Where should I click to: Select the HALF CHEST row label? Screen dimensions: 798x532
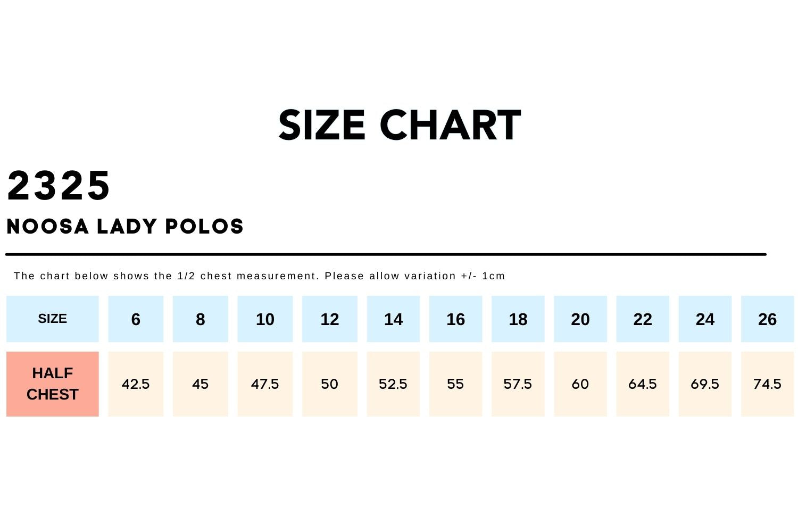(x=52, y=384)
